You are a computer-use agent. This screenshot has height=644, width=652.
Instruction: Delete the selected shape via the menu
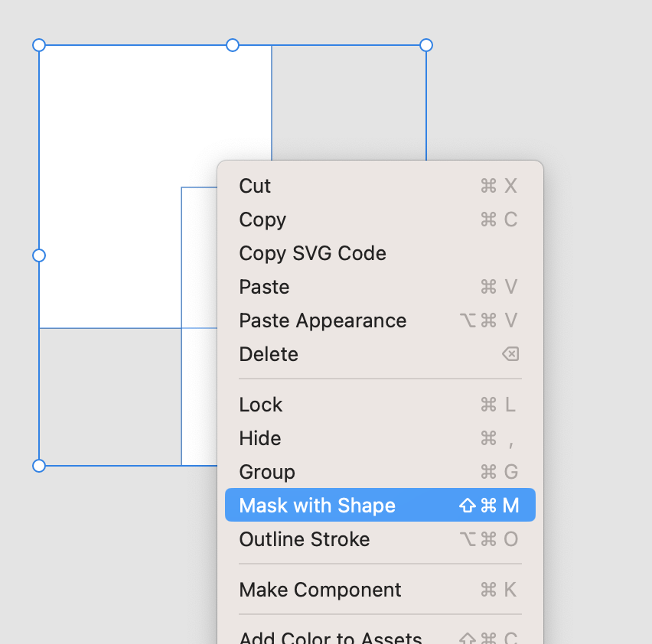click(x=269, y=354)
